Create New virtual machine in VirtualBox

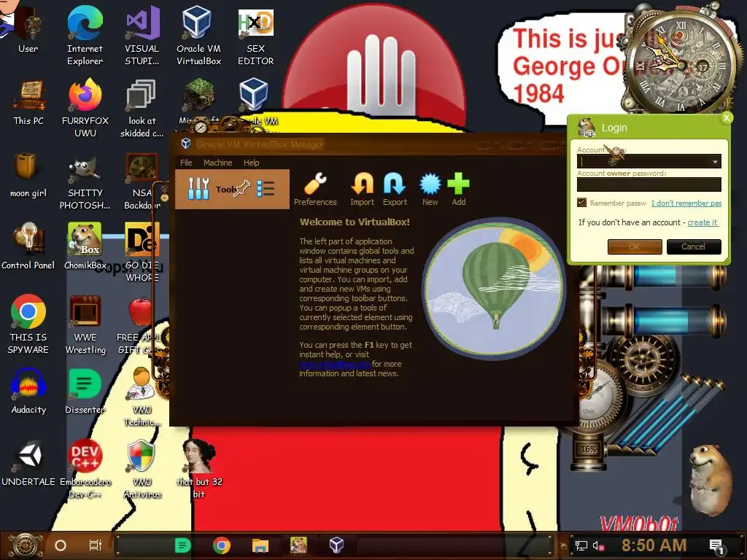pos(430,190)
